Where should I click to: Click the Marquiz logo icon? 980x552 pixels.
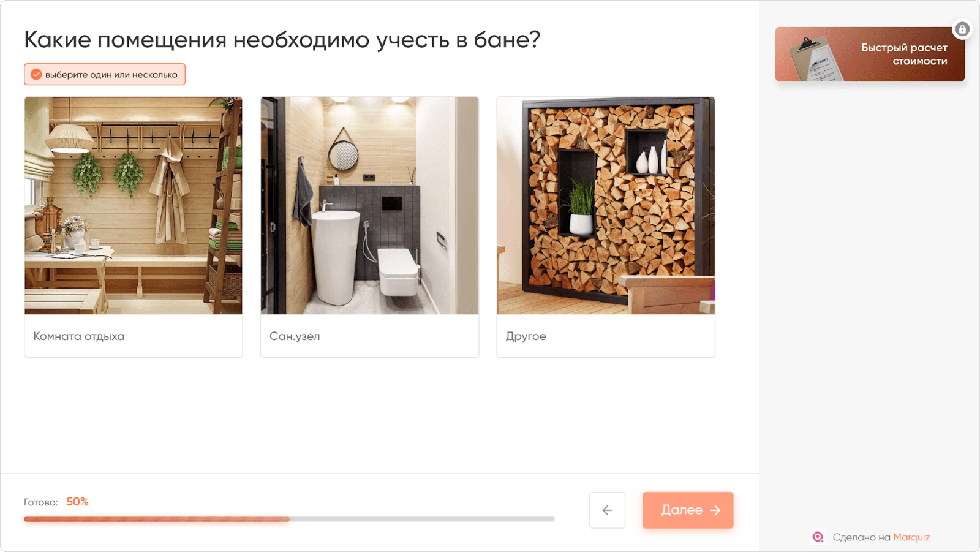tap(818, 537)
